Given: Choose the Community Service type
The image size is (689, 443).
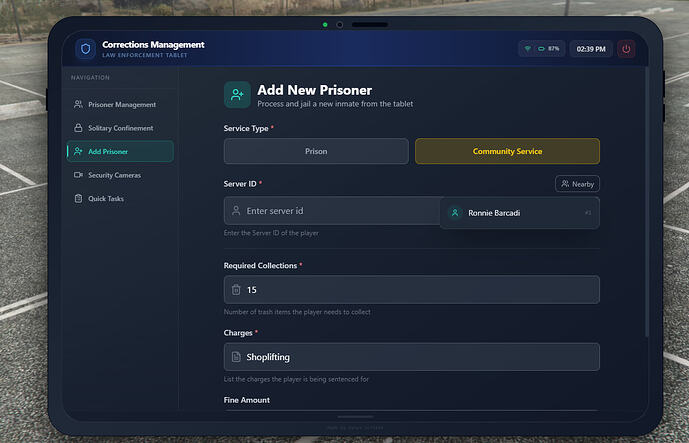Looking at the screenshot, I should tap(507, 151).
